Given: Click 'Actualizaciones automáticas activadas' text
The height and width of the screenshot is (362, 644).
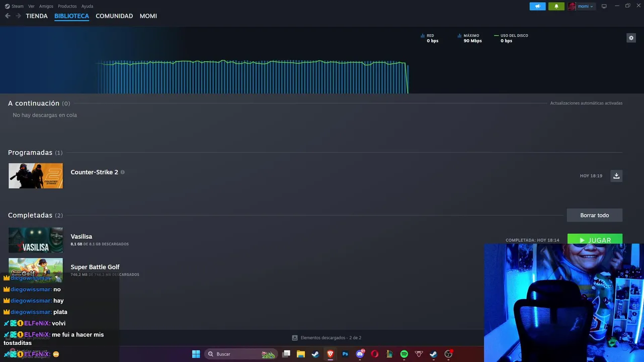Looking at the screenshot, I should (x=586, y=103).
